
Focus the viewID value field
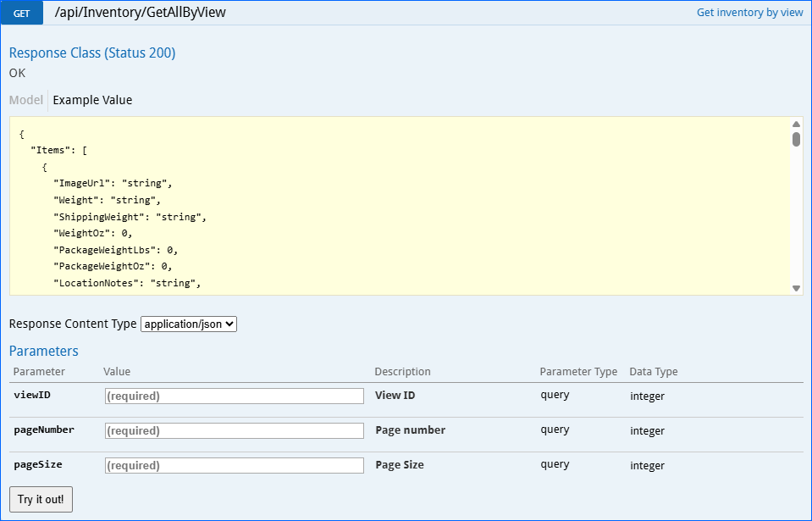pos(235,396)
